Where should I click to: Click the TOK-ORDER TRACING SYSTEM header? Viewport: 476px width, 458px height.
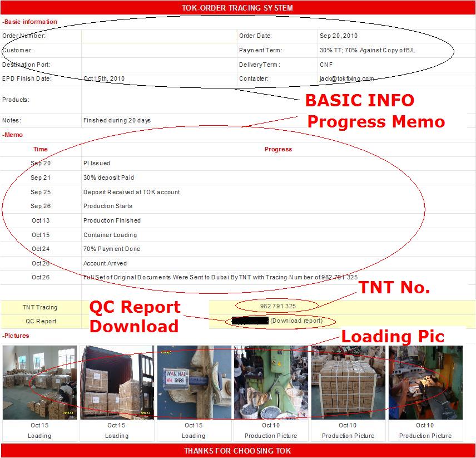[237, 8]
